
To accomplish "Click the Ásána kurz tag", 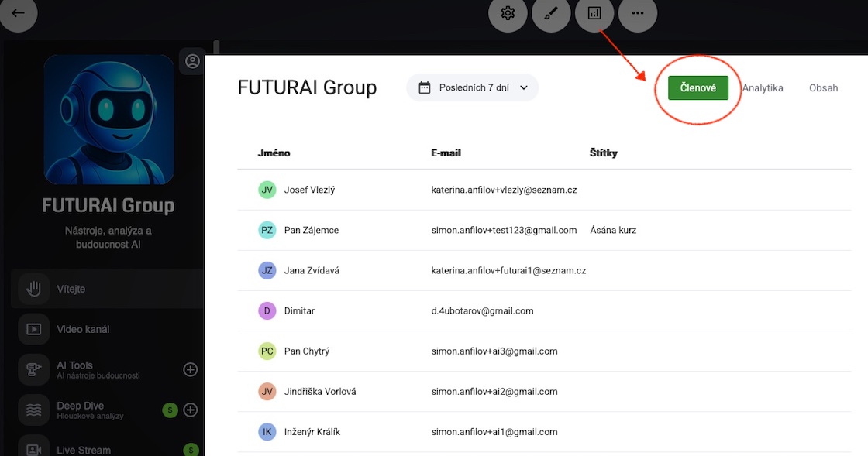I will pos(613,230).
